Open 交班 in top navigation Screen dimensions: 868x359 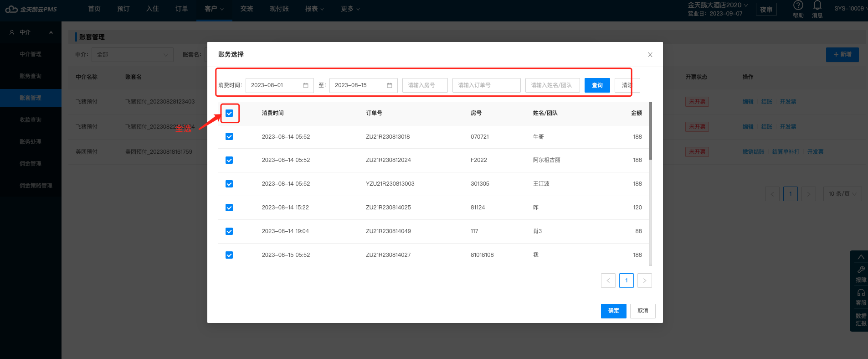pos(247,9)
